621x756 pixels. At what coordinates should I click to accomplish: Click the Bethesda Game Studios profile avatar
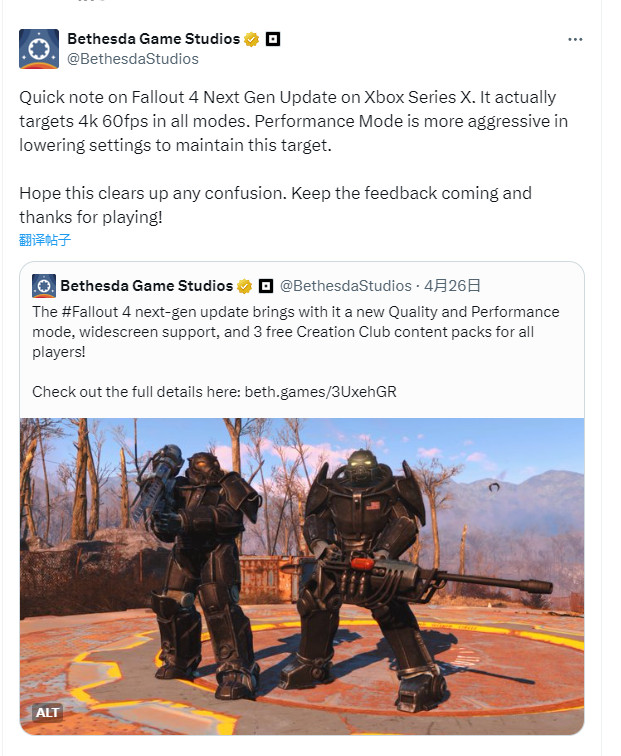[39, 49]
